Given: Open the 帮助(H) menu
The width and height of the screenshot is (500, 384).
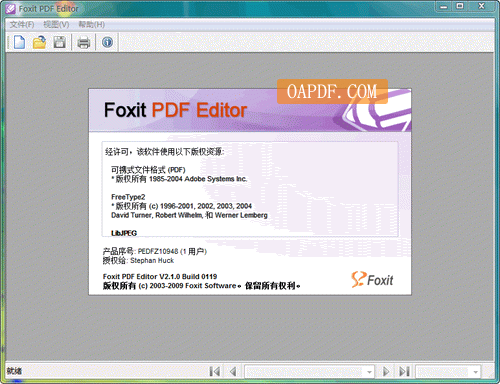Looking at the screenshot, I should point(92,25).
